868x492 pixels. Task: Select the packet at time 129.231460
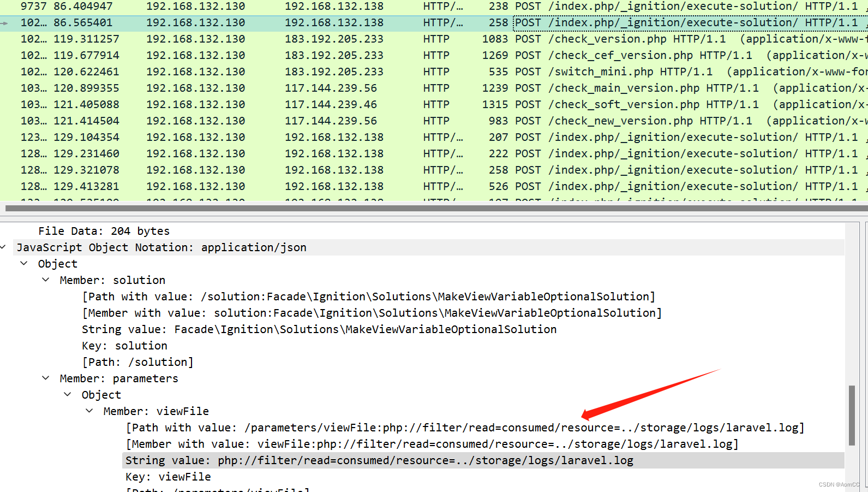[x=434, y=154]
